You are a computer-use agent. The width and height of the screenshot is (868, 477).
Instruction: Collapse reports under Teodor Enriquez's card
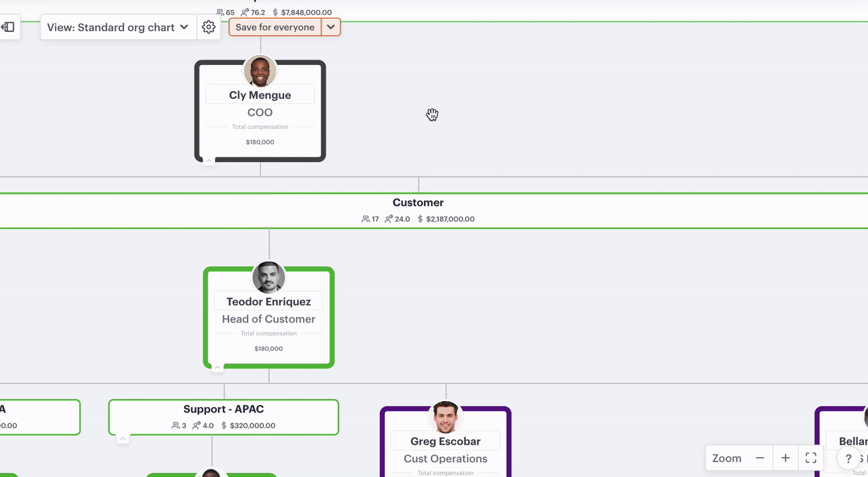(218, 368)
